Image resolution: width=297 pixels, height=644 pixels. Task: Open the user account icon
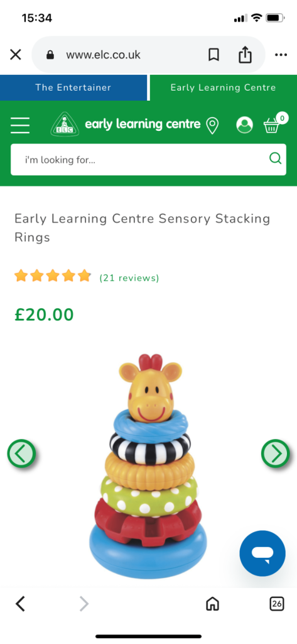point(244,125)
